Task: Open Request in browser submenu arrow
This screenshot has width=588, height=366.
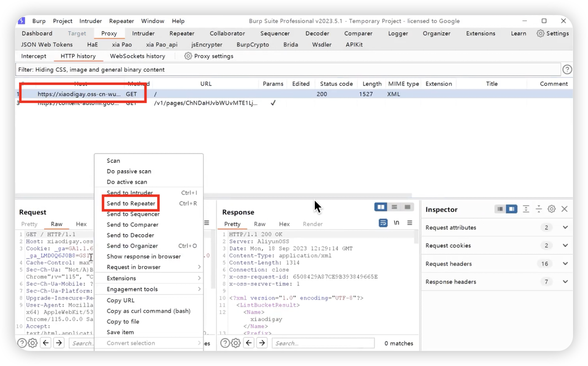Action: (x=199, y=267)
